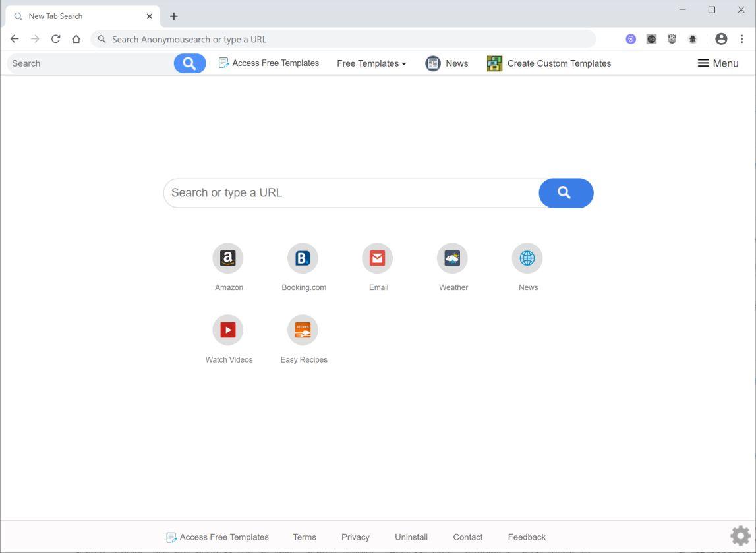Click Access Free Templates in footer

click(x=218, y=537)
